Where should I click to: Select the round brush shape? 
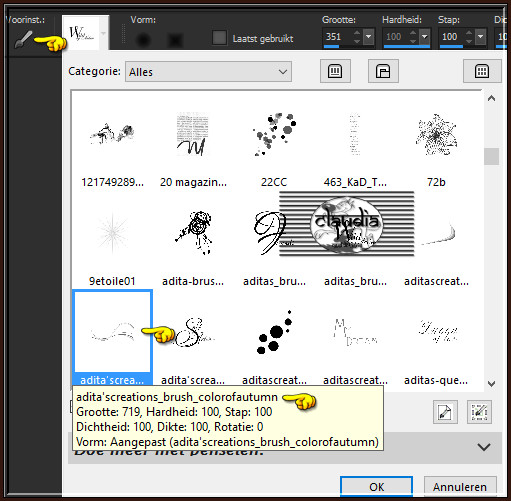tap(143, 40)
